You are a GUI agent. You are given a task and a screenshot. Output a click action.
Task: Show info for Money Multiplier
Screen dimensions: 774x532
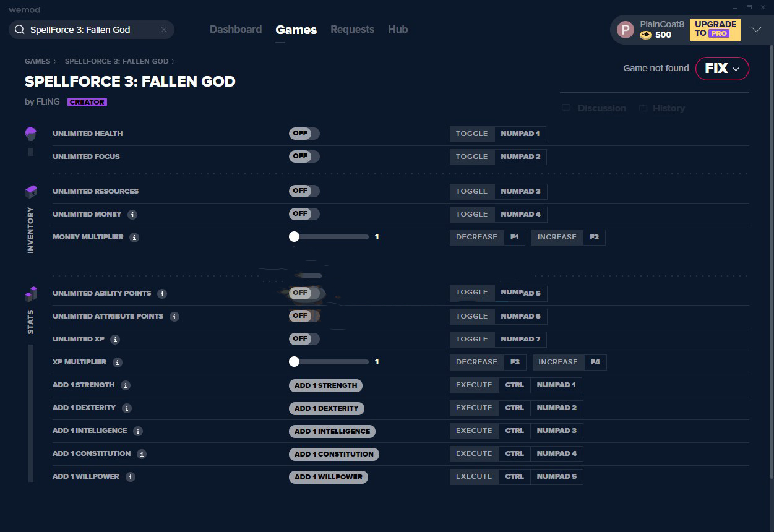(134, 238)
